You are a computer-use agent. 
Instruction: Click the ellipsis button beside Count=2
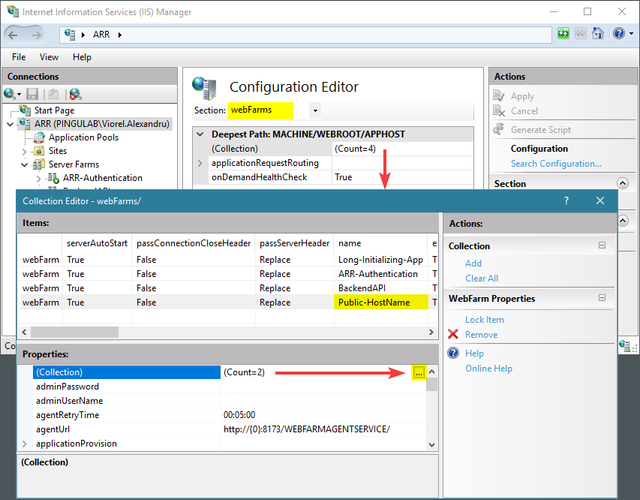419,372
